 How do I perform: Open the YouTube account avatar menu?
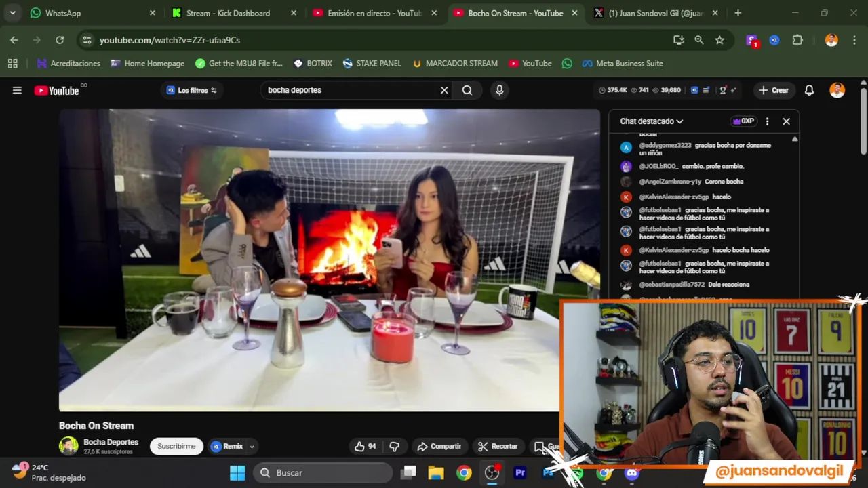[x=837, y=90]
